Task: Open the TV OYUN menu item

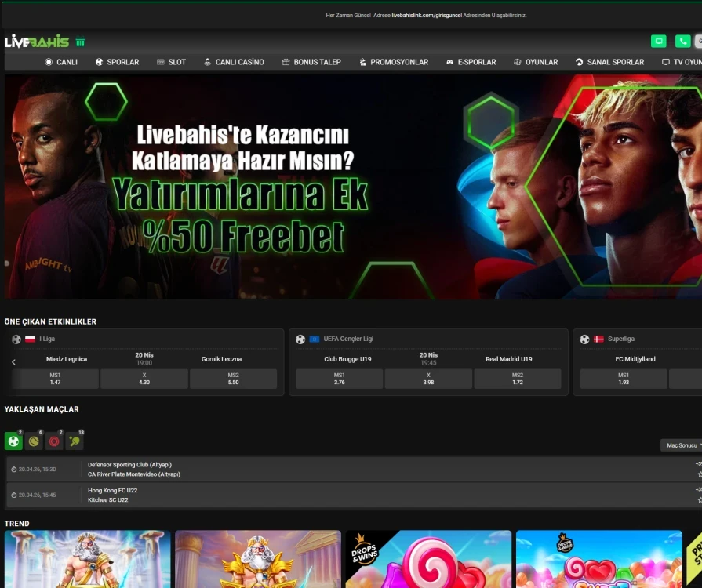Action: point(682,62)
